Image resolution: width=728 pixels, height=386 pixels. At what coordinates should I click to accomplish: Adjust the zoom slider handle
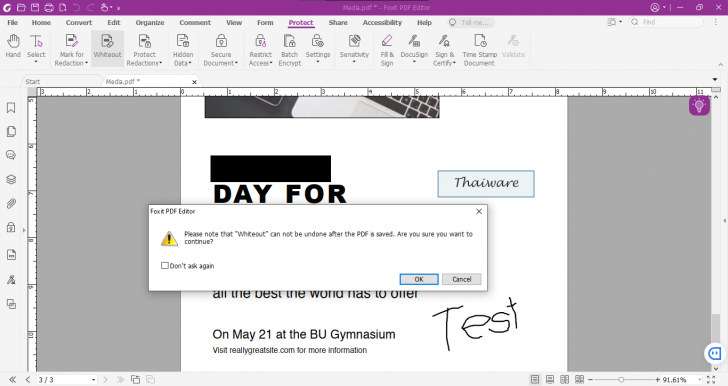coord(621,379)
